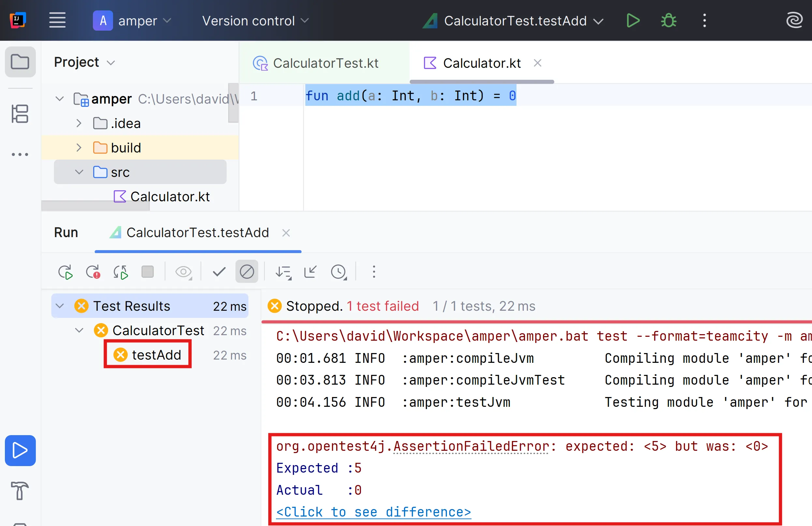Viewport: 812px width, 526px height.
Task: Open the Structure tool window icon
Action: pyautogui.click(x=20, y=114)
